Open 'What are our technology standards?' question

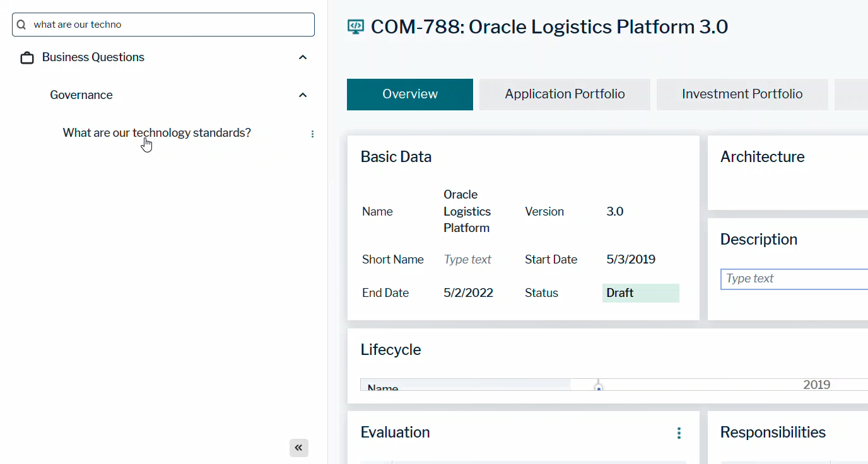[x=156, y=133]
